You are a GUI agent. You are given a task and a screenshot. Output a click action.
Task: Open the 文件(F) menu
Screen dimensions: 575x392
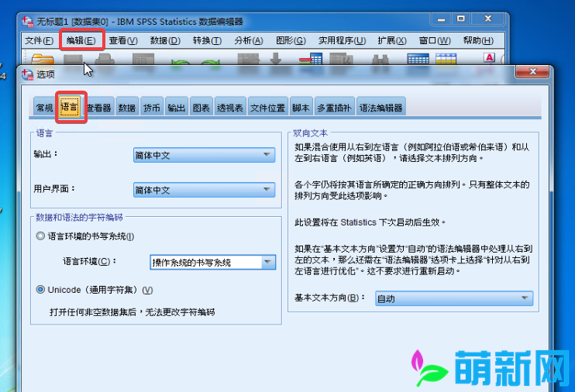(x=40, y=40)
